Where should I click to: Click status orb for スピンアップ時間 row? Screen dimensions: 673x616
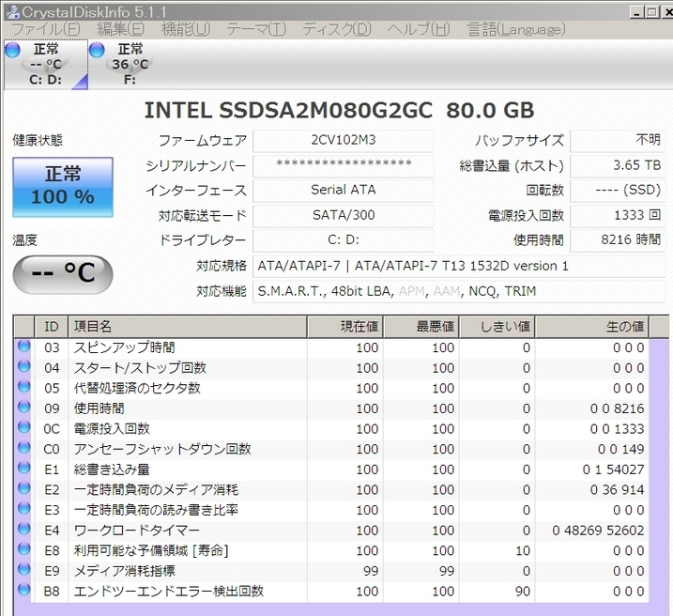(23, 347)
